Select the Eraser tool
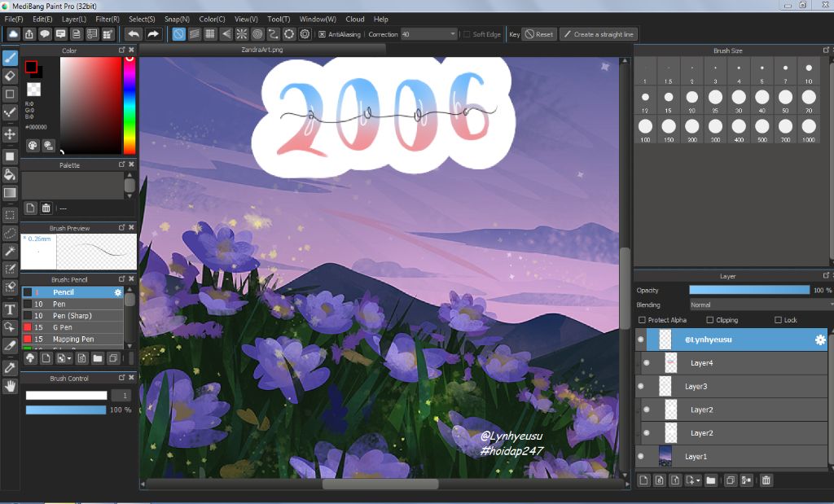Screen dimensions: 834x504 (10, 76)
